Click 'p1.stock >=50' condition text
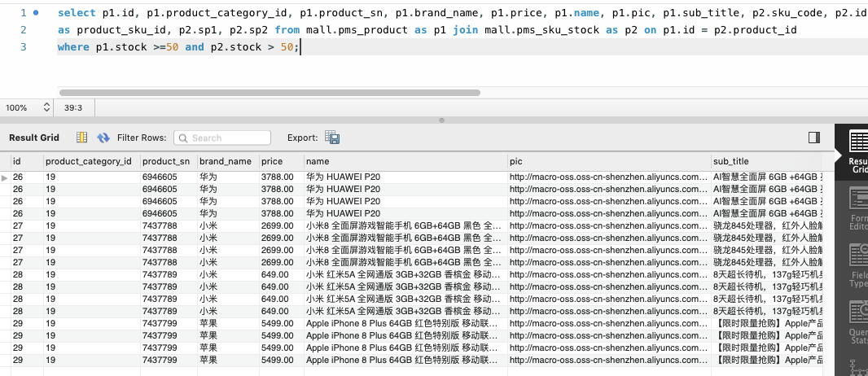This screenshot has height=376, width=868. 138,47
